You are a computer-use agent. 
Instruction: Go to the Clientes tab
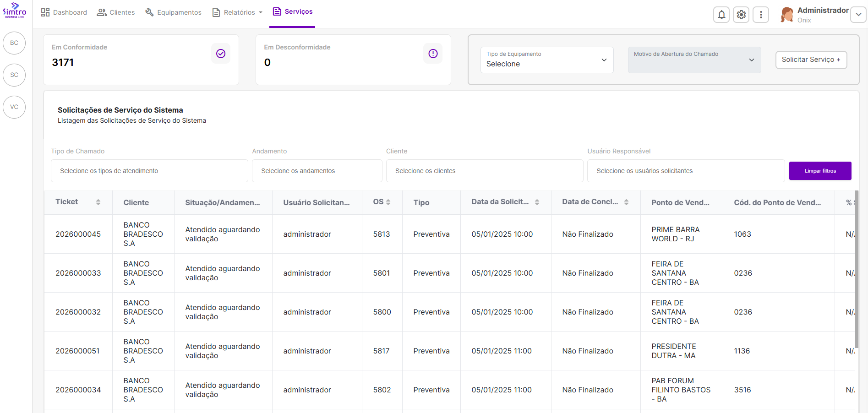click(x=116, y=12)
